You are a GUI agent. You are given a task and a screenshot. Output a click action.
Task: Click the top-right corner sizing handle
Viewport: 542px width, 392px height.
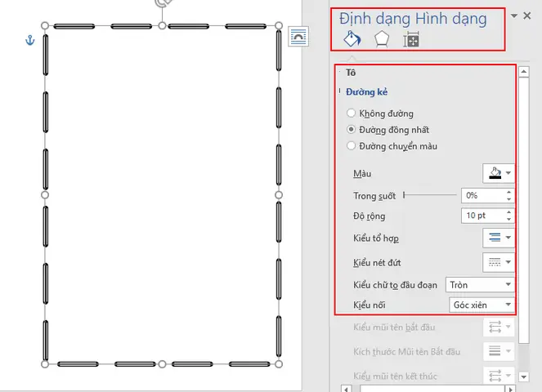(x=279, y=25)
